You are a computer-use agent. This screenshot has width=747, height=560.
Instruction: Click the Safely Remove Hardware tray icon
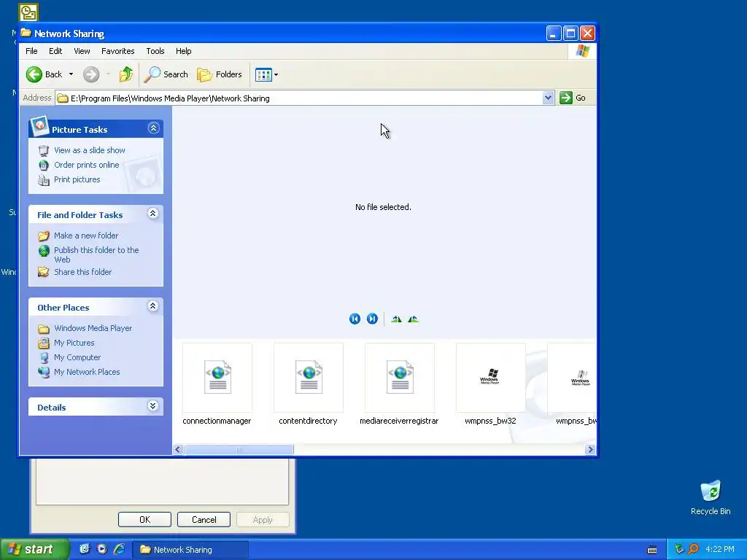pyautogui.click(x=679, y=549)
